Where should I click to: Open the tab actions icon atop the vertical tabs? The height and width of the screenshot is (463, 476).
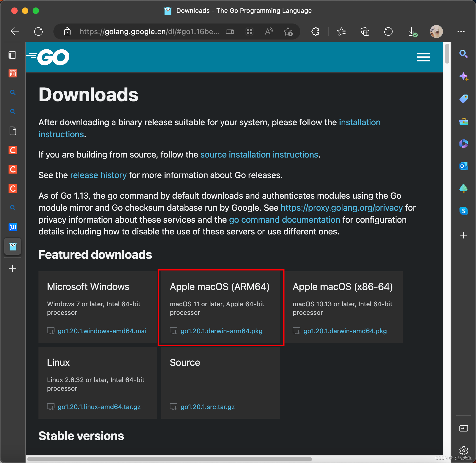point(12,55)
